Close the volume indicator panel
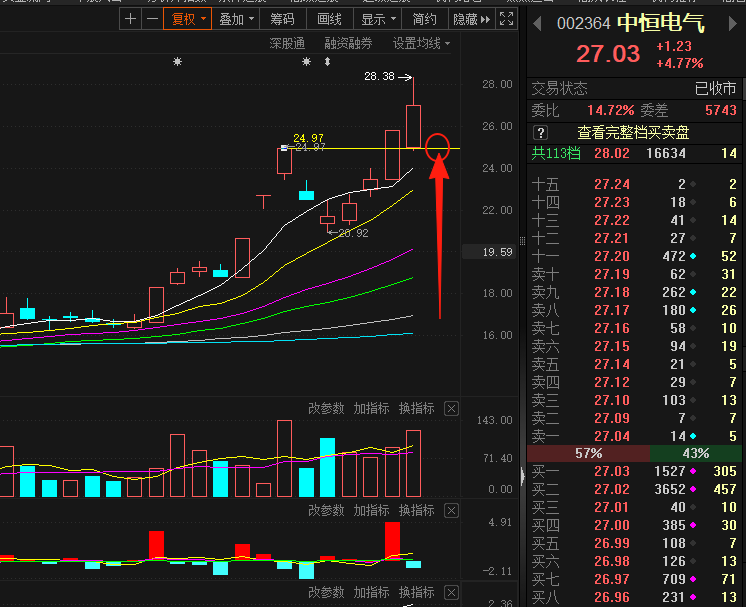The image size is (746, 607). 452,409
